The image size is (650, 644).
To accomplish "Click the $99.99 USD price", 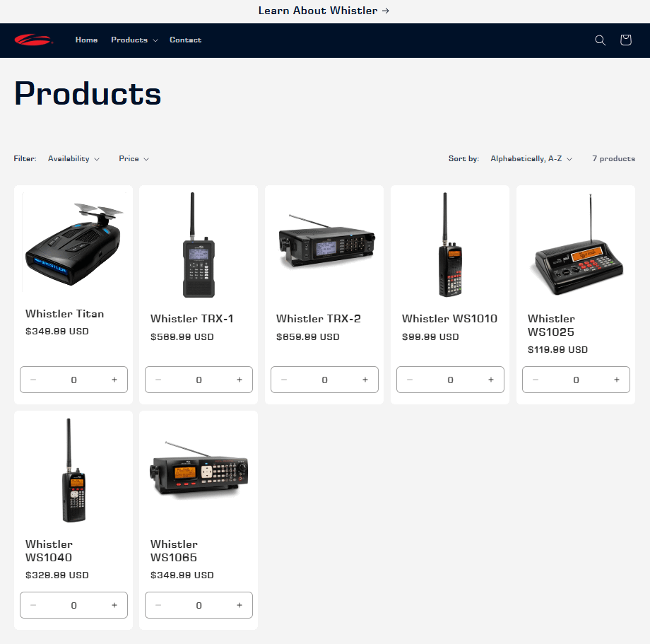I will [430, 336].
